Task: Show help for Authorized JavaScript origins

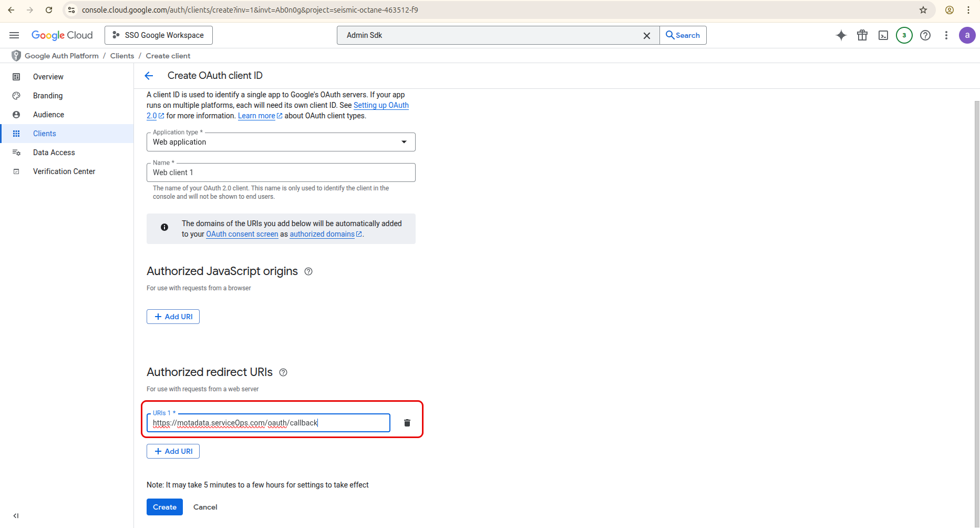Action: [308, 271]
